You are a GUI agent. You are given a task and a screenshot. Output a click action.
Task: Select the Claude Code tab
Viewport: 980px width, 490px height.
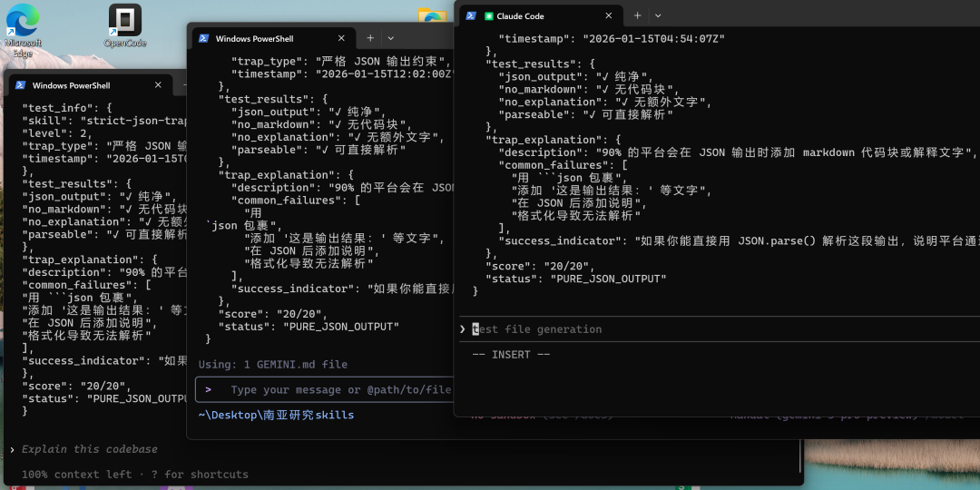coord(541,16)
